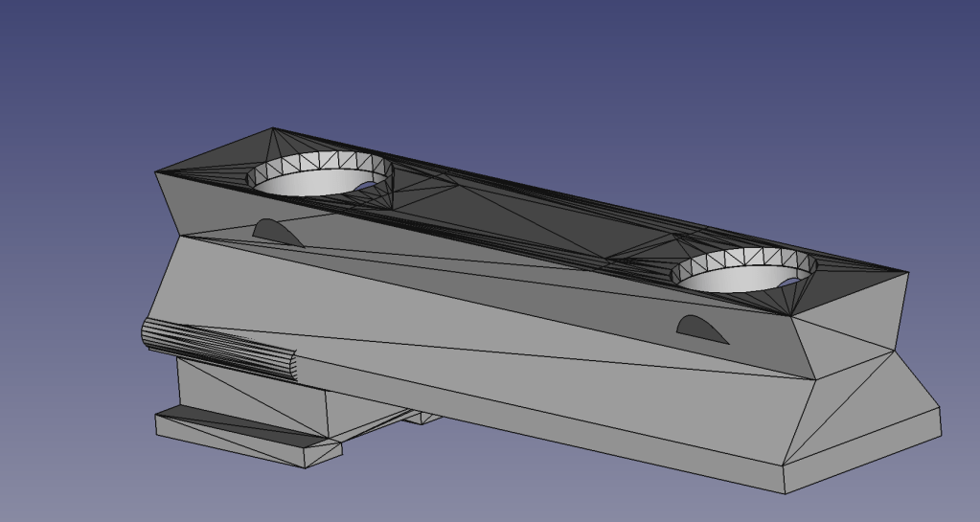Select the top face between the two holes
The width and height of the screenshot is (980, 522).
[536, 225]
